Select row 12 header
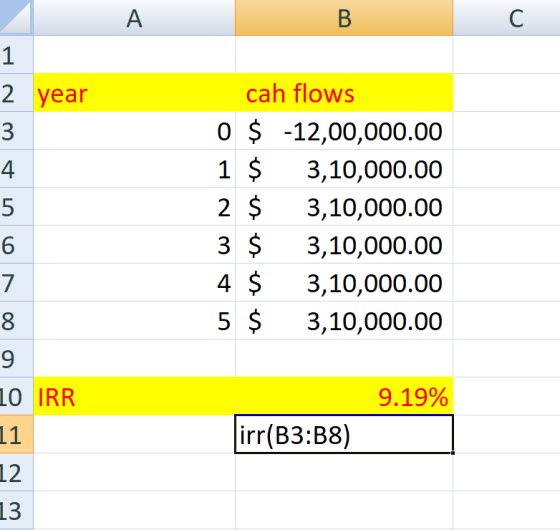560x530 pixels. (16, 472)
